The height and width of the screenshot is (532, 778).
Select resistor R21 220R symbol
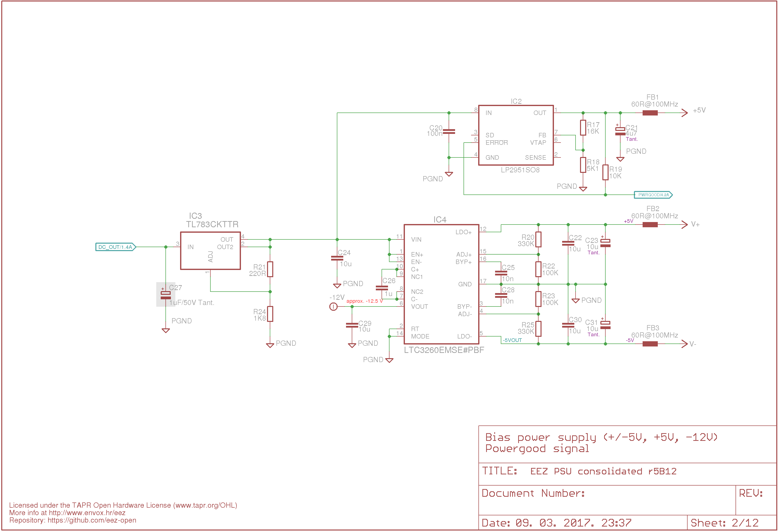270,269
